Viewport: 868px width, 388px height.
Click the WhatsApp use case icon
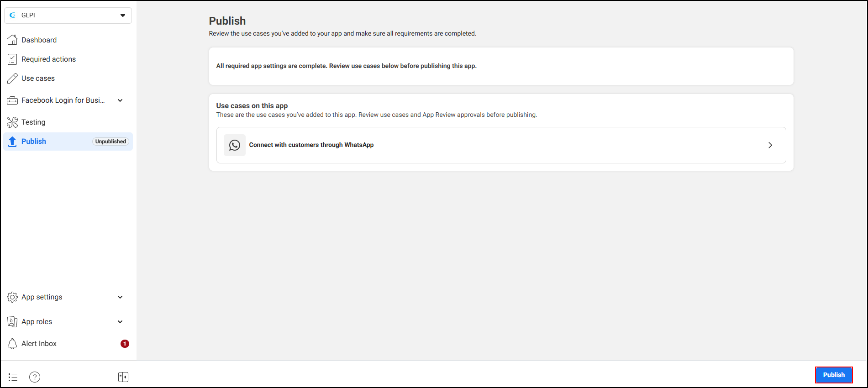pyautogui.click(x=235, y=145)
